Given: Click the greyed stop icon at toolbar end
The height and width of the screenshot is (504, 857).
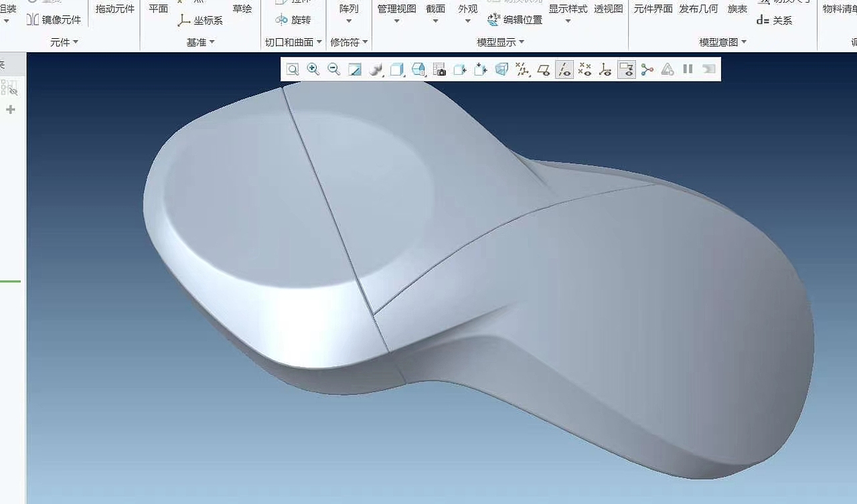Looking at the screenshot, I should [708, 69].
